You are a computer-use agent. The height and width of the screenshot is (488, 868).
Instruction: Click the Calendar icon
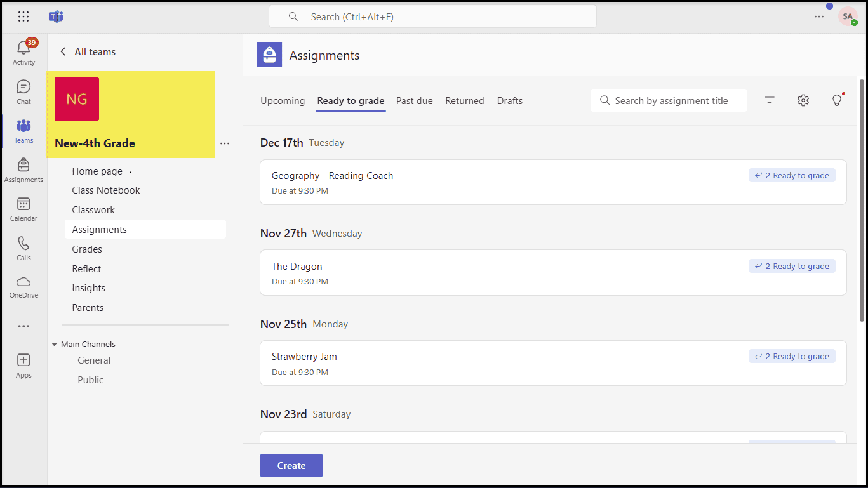[x=23, y=209]
